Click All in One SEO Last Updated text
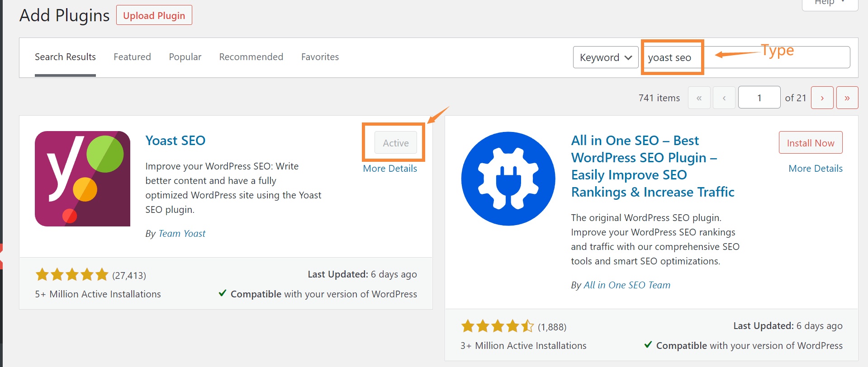The height and width of the screenshot is (367, 868). click(788, 326)
